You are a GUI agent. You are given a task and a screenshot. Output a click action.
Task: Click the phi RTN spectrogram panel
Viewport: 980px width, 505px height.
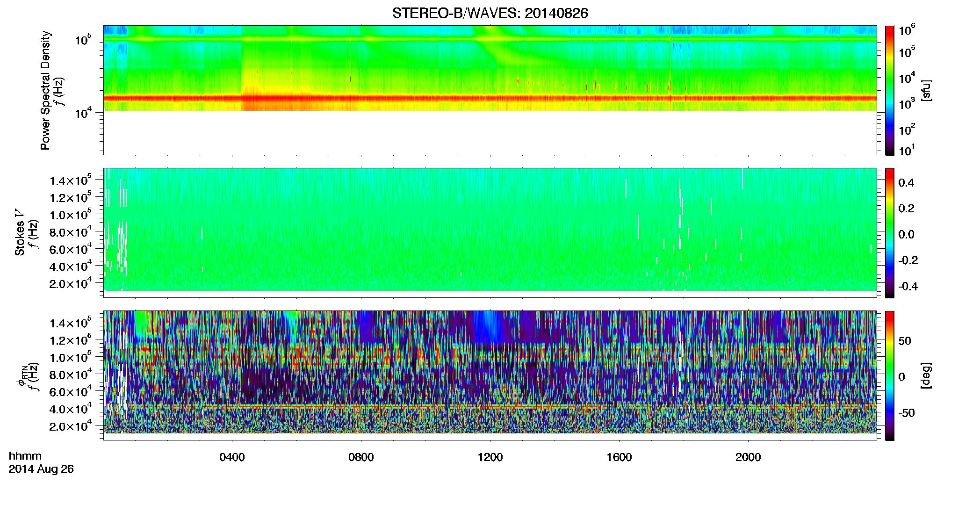tap(490, 375)
